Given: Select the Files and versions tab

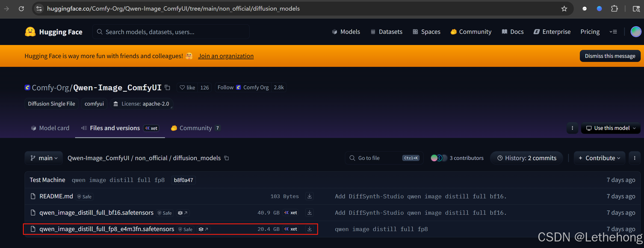Looking at the screenshot, I should click(120, 128).
